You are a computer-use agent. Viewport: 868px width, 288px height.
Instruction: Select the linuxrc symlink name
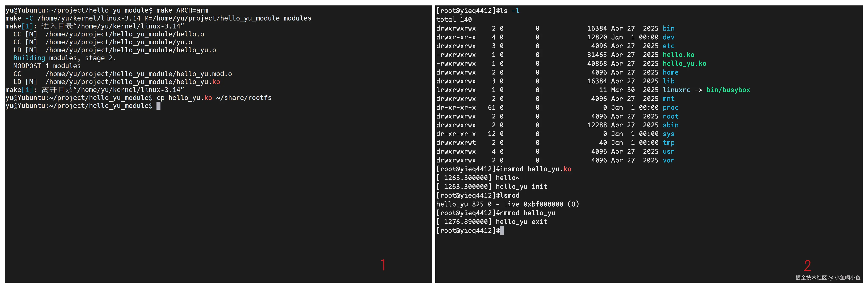676,90
